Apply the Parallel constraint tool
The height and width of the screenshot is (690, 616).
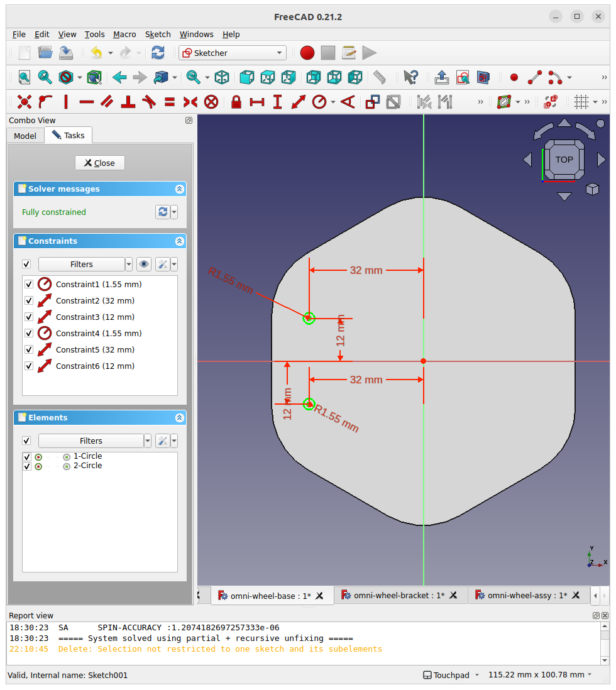pos(107,102)
